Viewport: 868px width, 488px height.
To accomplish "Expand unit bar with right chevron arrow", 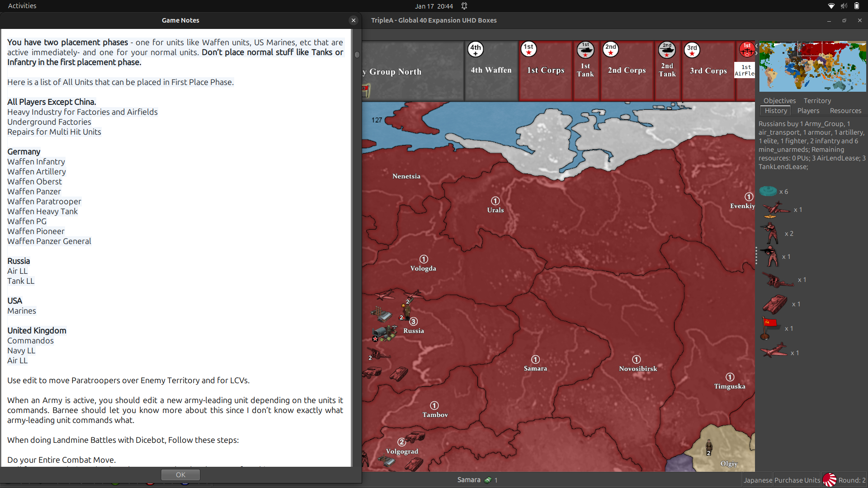I will 756,53.
